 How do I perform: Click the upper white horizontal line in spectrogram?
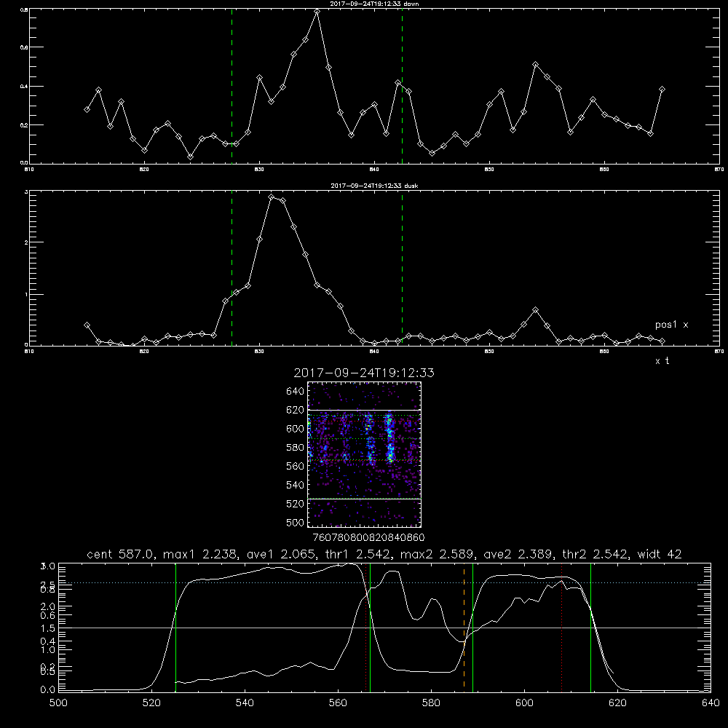pos(364,411)
